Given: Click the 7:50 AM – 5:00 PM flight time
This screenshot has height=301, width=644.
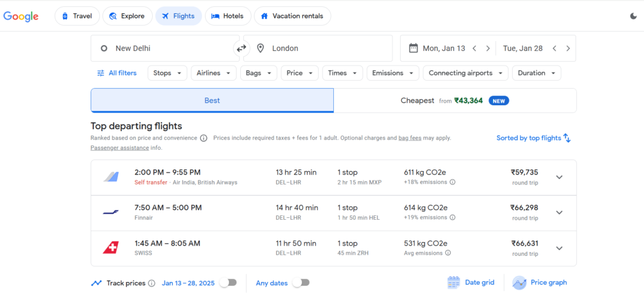Looking at the screenshot, I should coord(168,208).
